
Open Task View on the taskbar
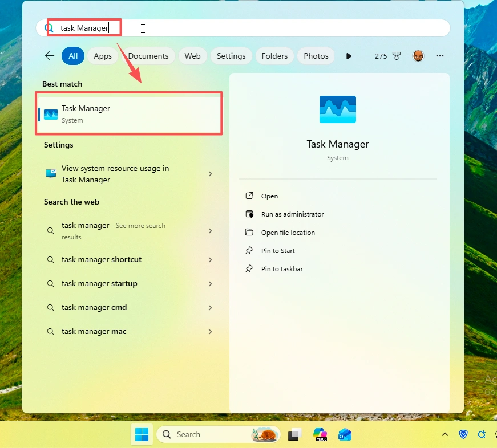(x=295, y=434)
